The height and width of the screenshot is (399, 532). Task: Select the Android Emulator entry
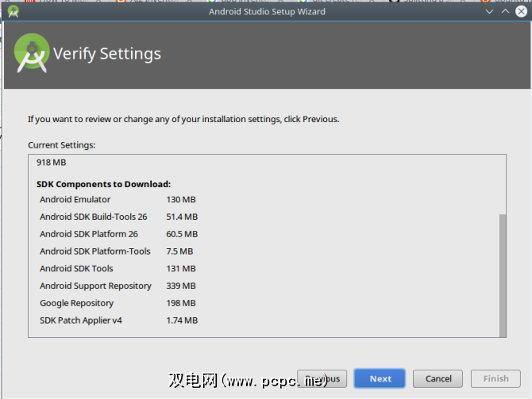click(75, 200)
